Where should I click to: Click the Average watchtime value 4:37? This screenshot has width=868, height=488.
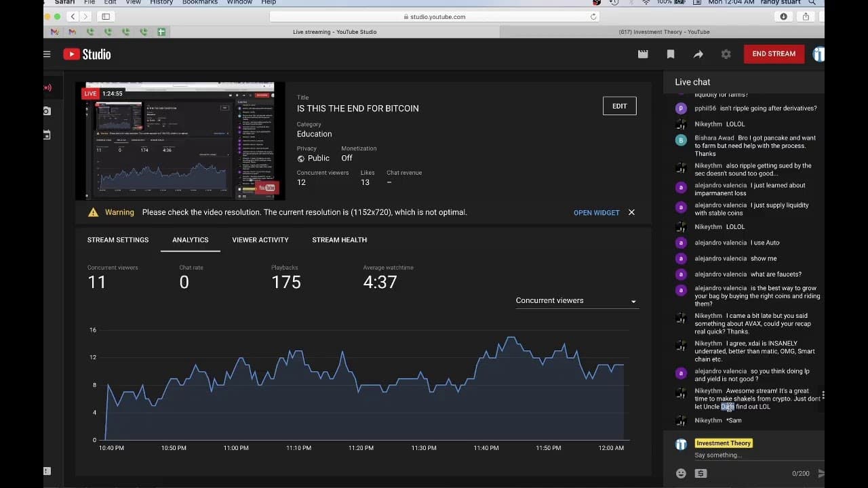tap(380, 283)
